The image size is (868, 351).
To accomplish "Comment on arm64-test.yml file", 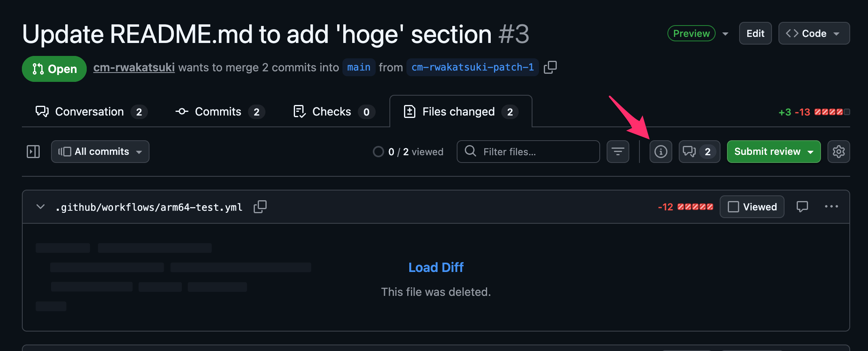I will pos(802,207).
